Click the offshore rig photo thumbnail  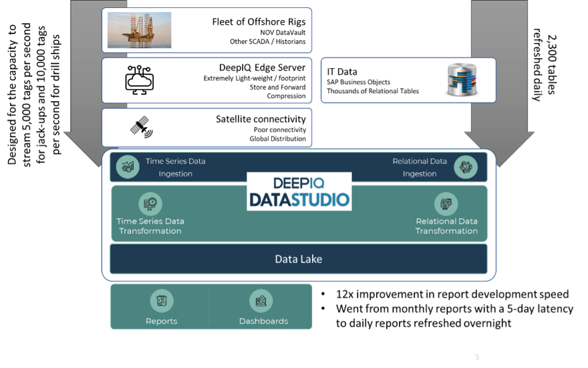tap(139, 30)
